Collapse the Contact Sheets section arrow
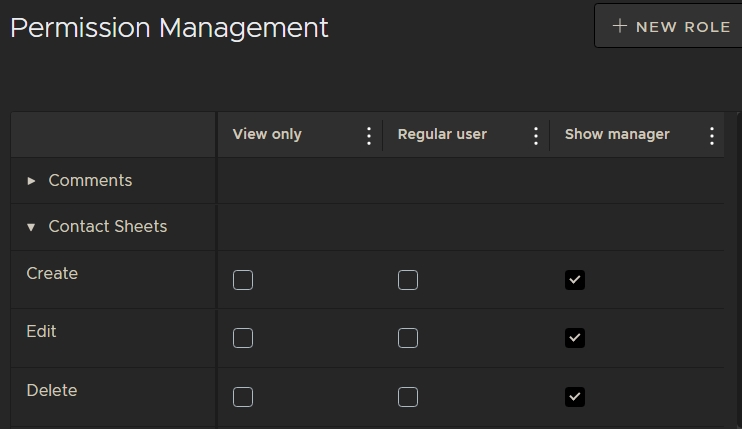Viewport: 742px width, 429px height. pos(31,227)
